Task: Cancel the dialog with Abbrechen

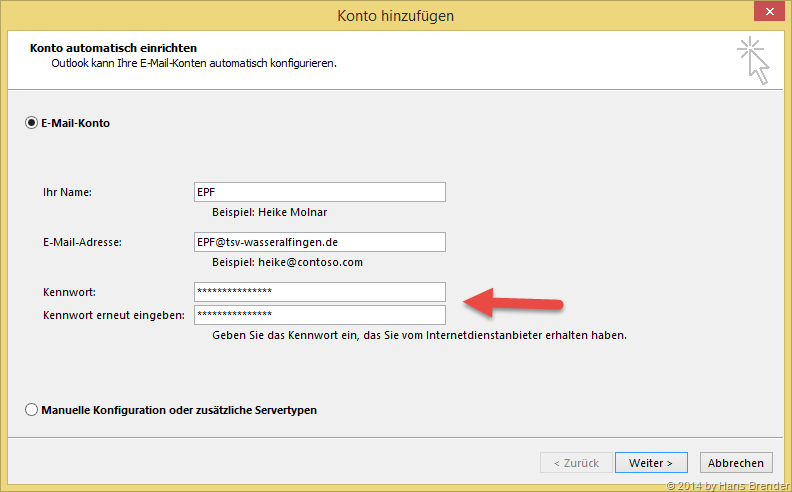Action: 737,463
